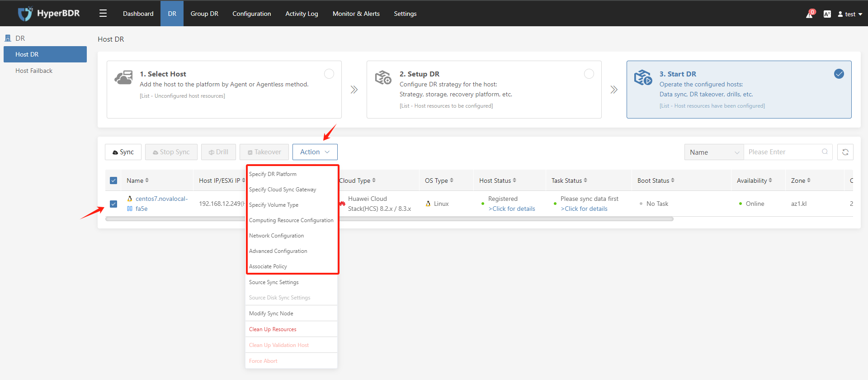
Task: Choose Modify Sync Node menu item
Action: click(x=292, y=313)
